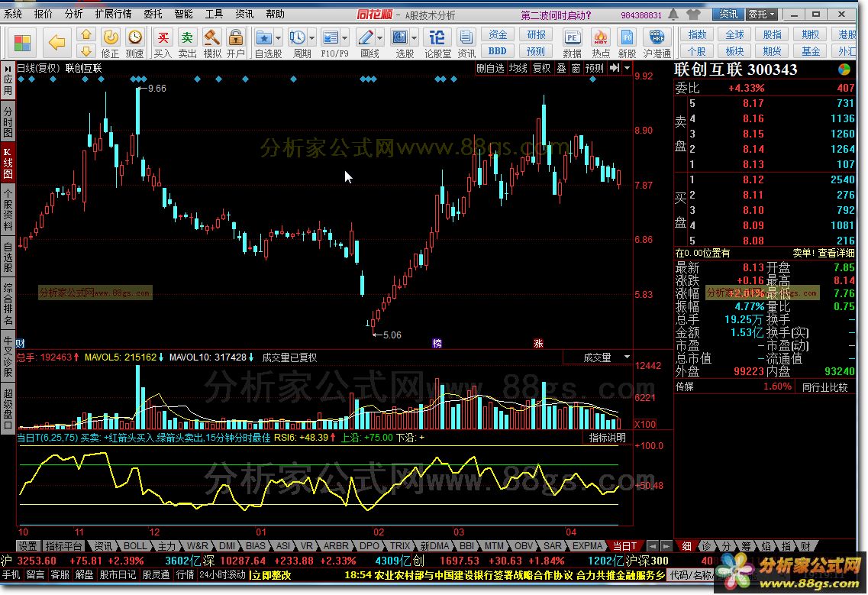Open the 新股 IPO icon
Screen dimensions: 868x595
pyautogui.click(x=627, y=44)
